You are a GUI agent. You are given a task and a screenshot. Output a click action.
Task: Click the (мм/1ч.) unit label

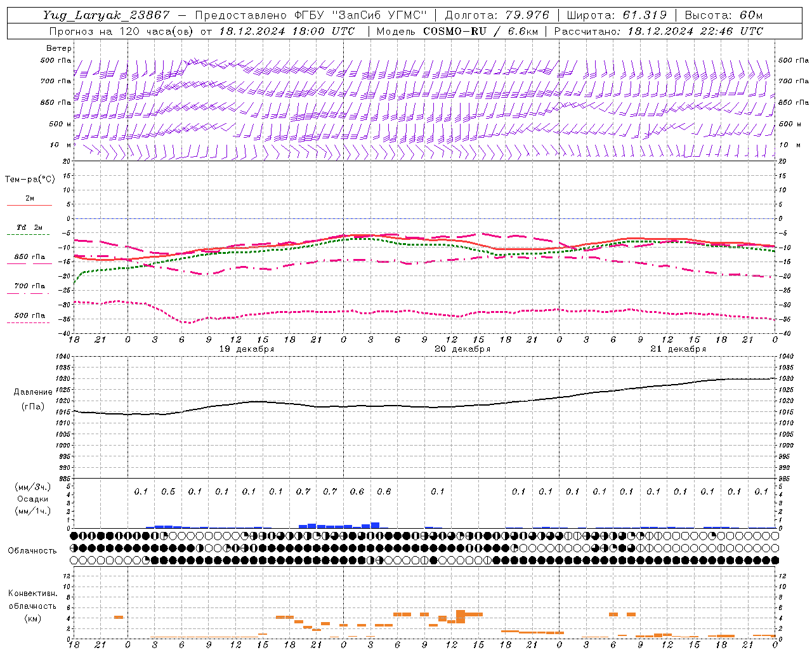(33, 512)
